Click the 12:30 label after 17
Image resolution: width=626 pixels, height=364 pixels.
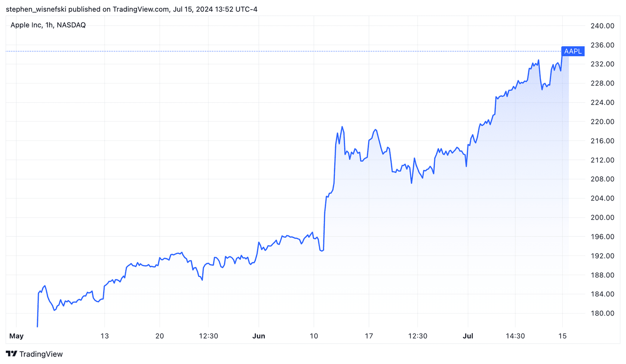[417, 336]
